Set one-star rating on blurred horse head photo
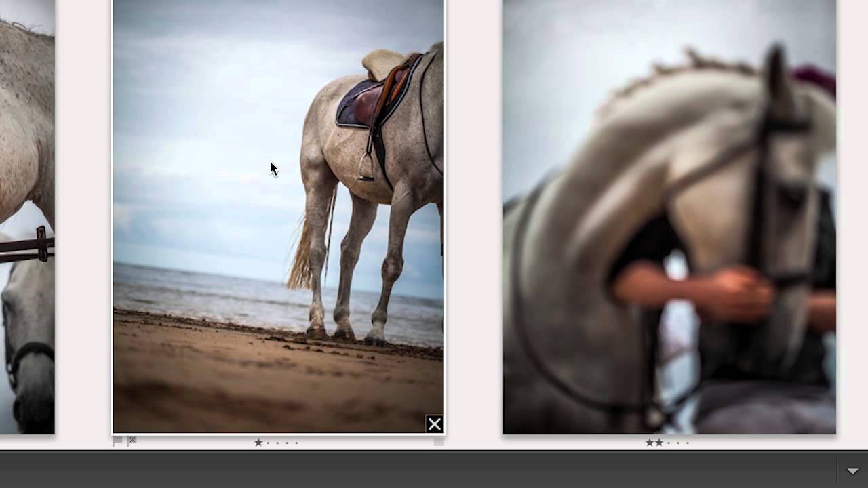868x488 pixels. click(x=650, y=443)
